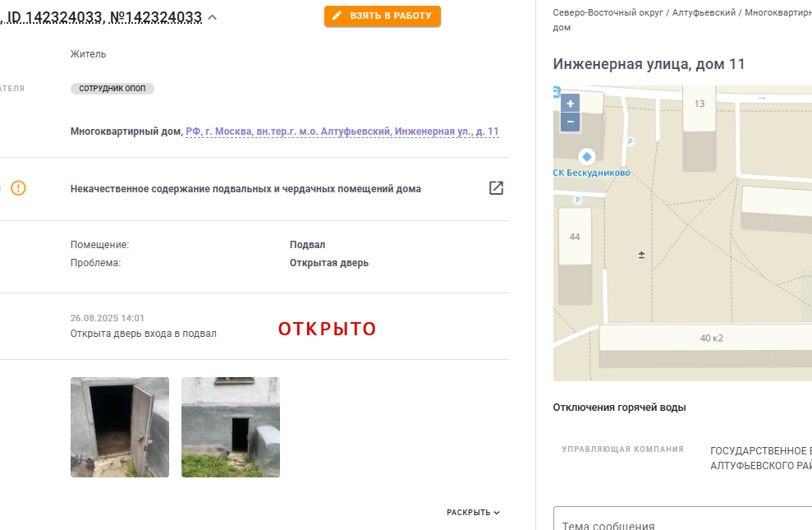Image resolution: width=812 pixels, height=530 pixels.
Task: Click the upper parking P marker on the map
Action: [x=631, y=141]
